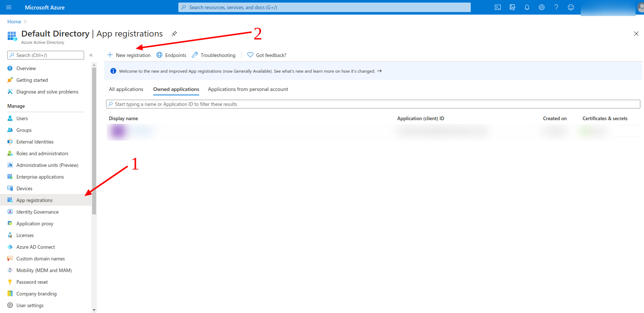The height and width of the screenshot is (313, 644).
Task: Click New registration button
Action: 129,55
